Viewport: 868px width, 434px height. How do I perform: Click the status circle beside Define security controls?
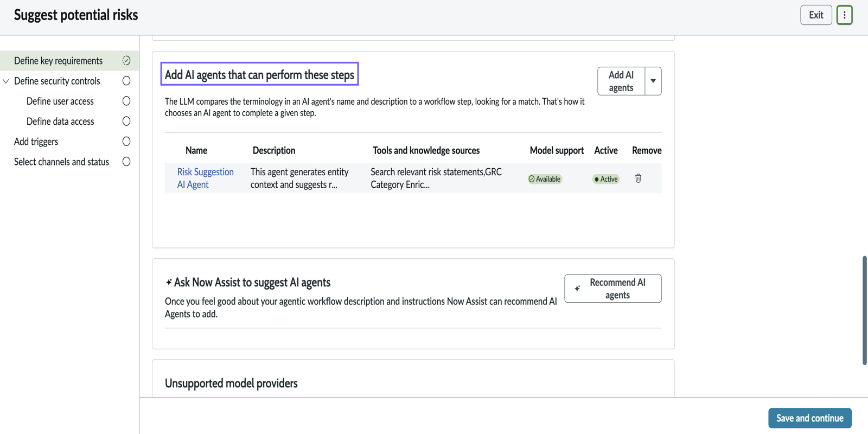pyautogui.click(x=126, y=81)
